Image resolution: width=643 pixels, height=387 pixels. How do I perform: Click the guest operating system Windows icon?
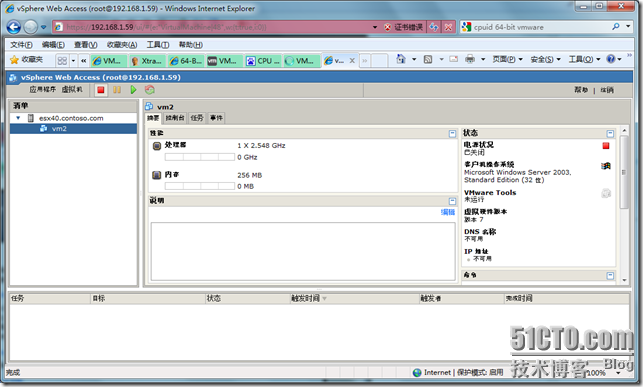606,166
